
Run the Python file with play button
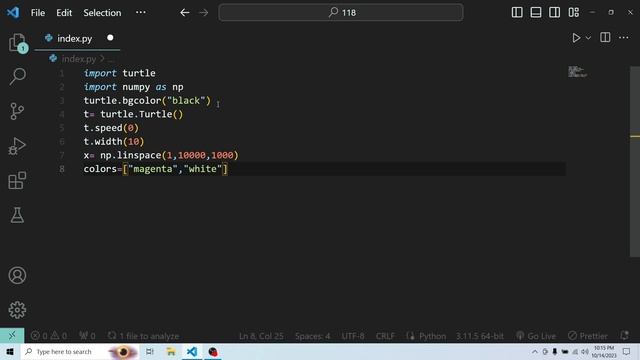[576, 38]
